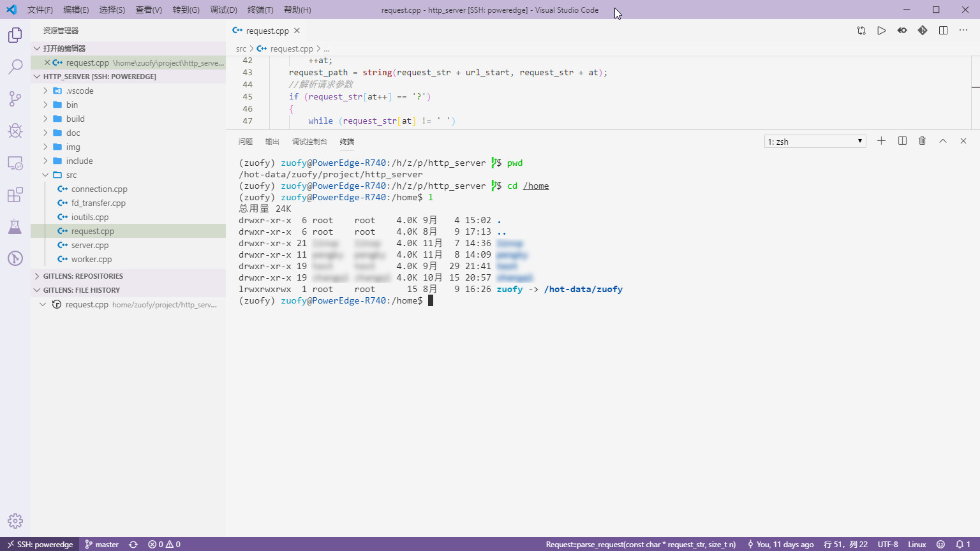This screenshot has height=551, width=980.
Task: Switch to the 输出 panel tab
Action: click(272, 142)
